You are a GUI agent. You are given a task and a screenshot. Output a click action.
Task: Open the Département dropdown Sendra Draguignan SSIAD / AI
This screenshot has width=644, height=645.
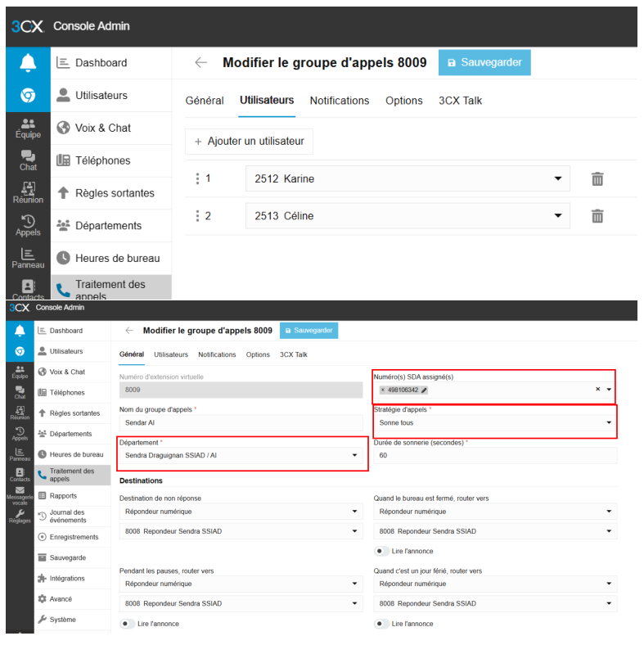tap(241, 455)
